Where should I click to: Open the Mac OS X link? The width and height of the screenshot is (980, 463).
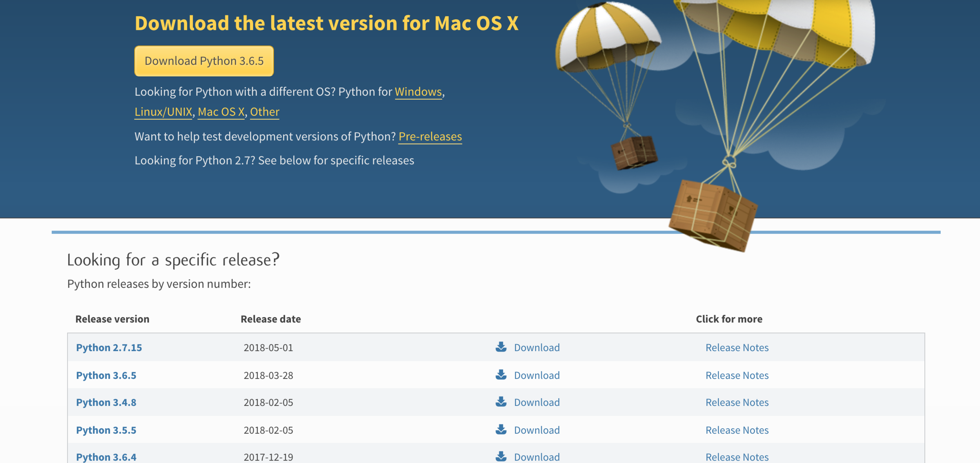[221, 112]
